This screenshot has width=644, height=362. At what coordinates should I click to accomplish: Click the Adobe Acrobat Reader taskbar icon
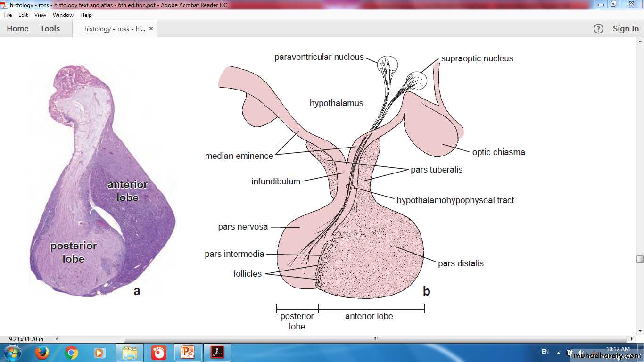click(217, 352)
